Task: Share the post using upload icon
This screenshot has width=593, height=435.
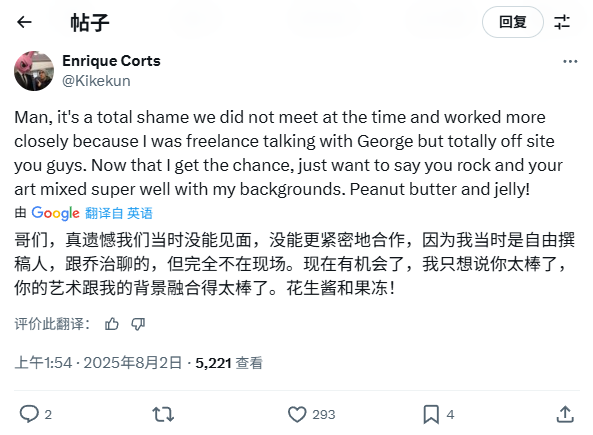Action: [x=565, y=414]
